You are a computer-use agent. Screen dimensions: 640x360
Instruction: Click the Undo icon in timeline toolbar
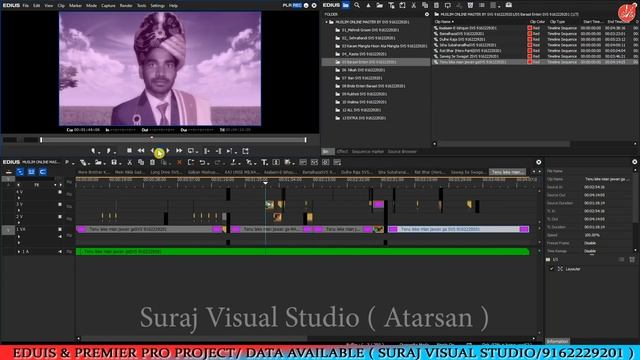click(x=202, y=162)
